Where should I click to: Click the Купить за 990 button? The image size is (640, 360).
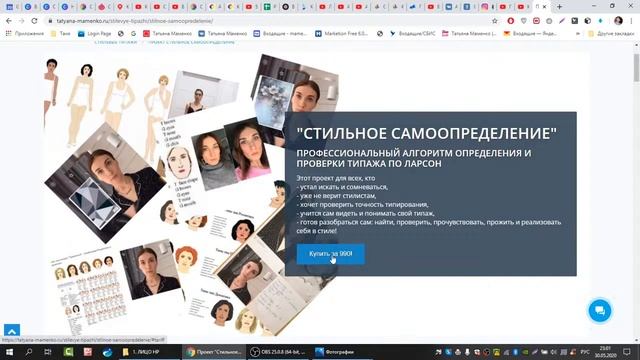coord(331,254)
